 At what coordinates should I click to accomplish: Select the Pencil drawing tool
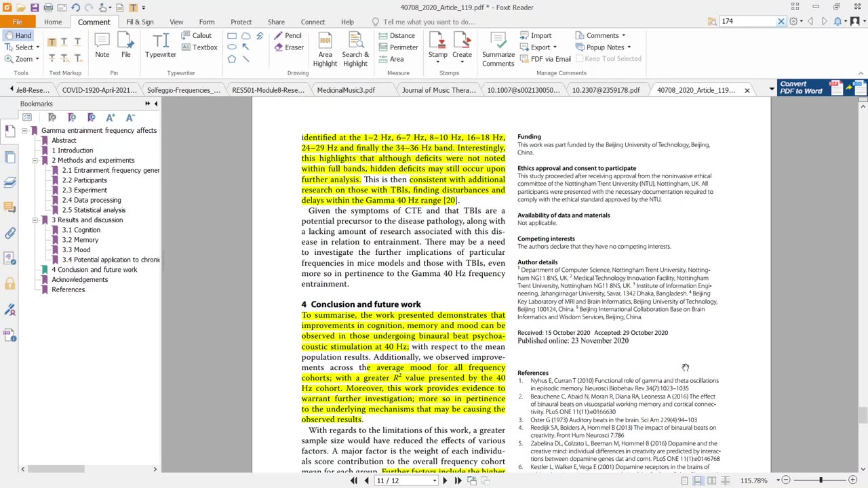coord(288,35)
